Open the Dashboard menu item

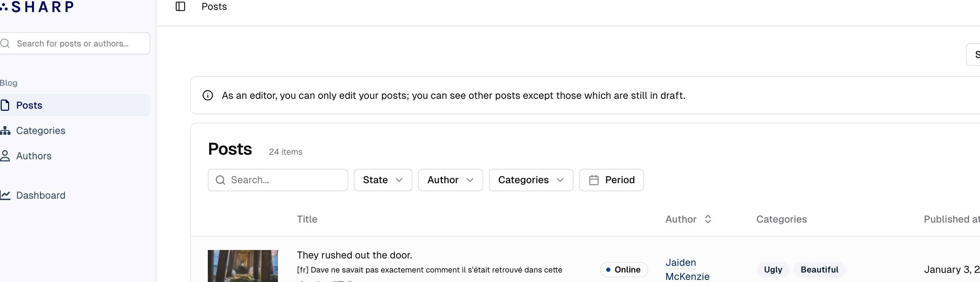(41, 195)
